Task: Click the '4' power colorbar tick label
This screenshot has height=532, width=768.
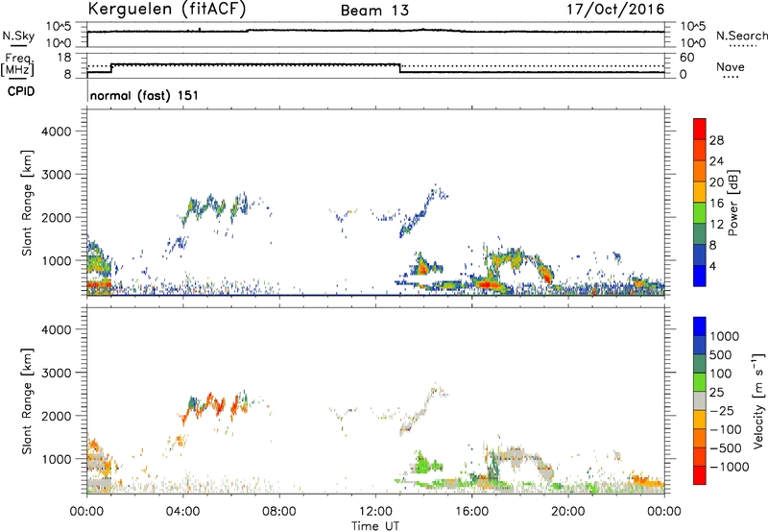Action: pos(712,266)
